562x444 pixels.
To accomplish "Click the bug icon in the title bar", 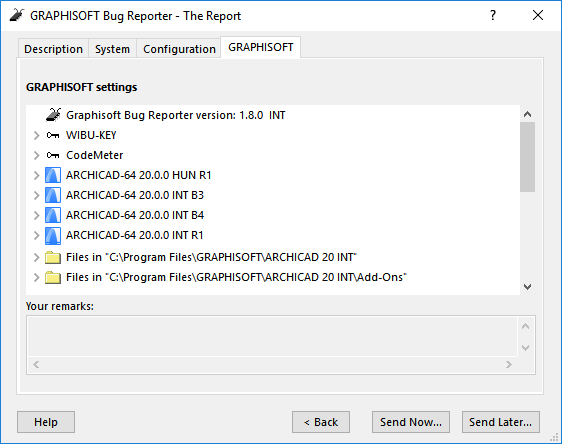I will point(16,15).
